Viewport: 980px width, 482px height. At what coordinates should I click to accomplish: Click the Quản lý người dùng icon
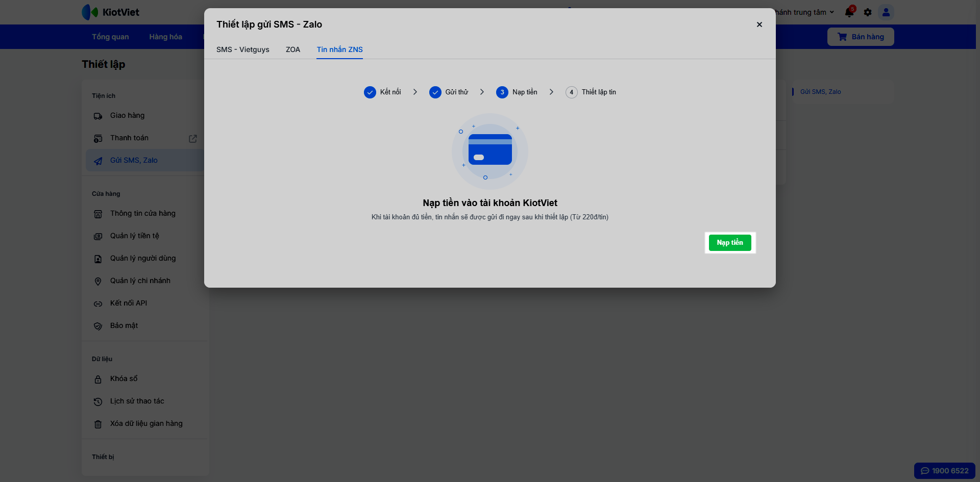[x=98, y=259]
